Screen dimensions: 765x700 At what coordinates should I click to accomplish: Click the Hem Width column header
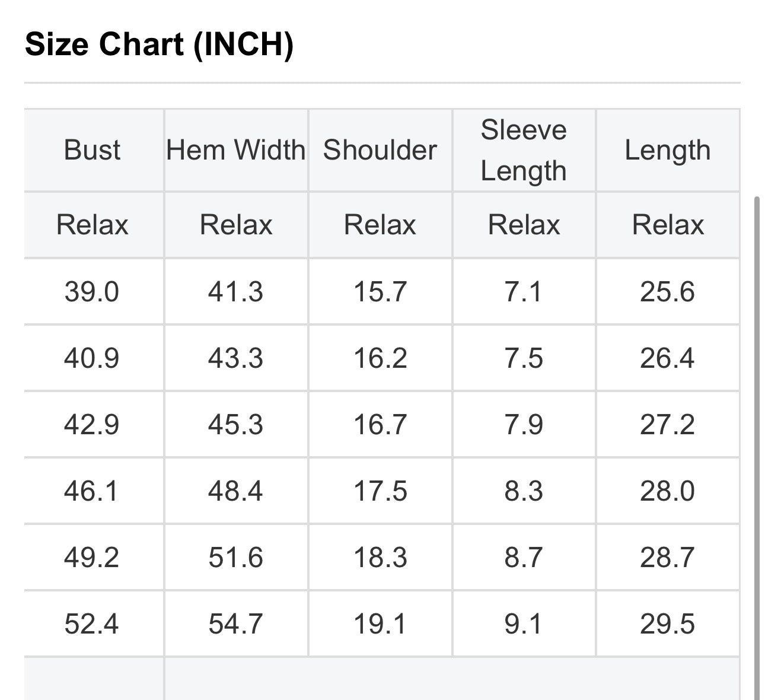(x=236, y=150)
